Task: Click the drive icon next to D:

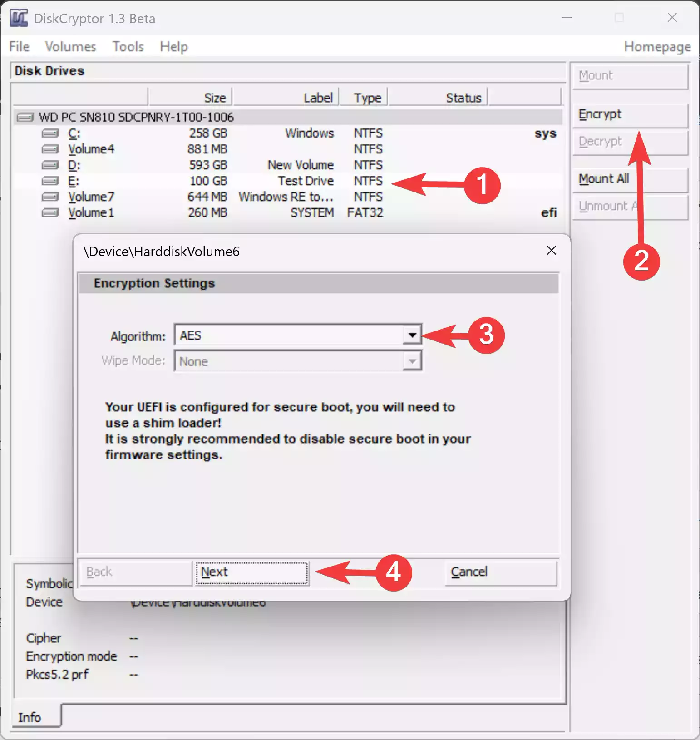Action: tap(50, 165)
